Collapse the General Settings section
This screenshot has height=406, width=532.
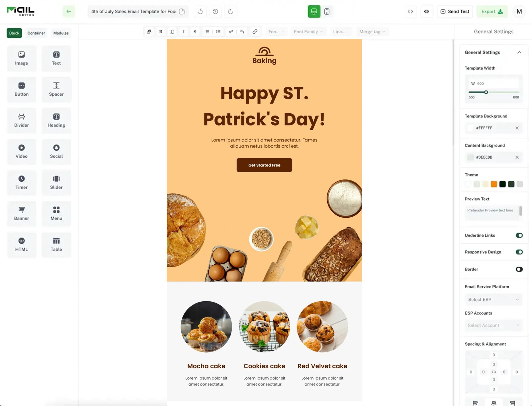tap(519, 52)
